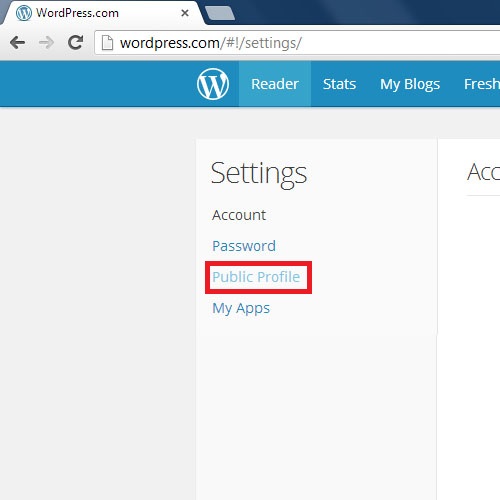Open the Stats menu item
The image size is (500, 500).
339,84
